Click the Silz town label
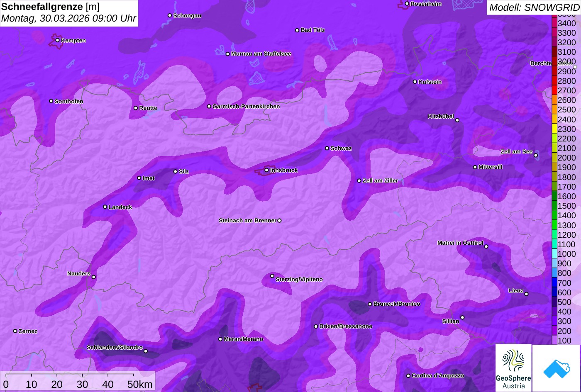The height and width of the screenshot is (392, 581). 184,171
